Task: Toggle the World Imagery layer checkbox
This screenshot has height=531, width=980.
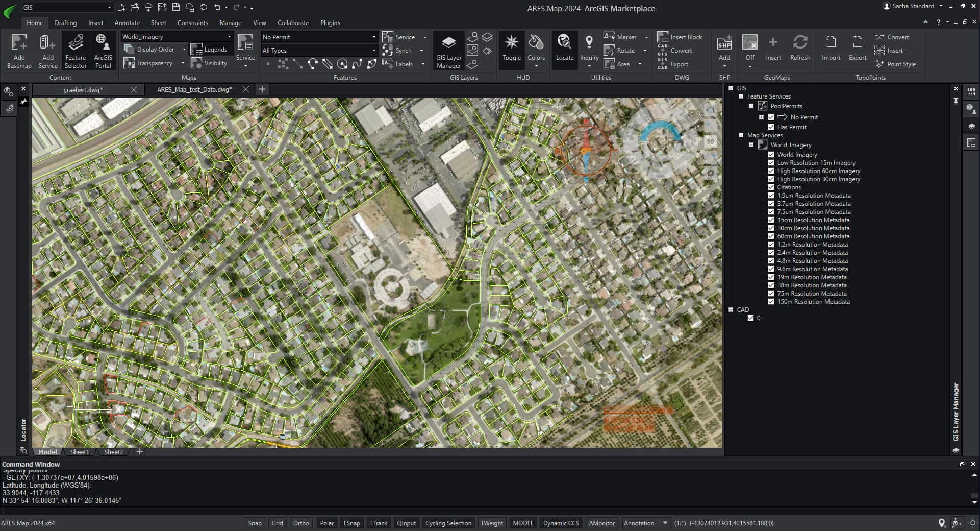Action: tap(771, 155)
